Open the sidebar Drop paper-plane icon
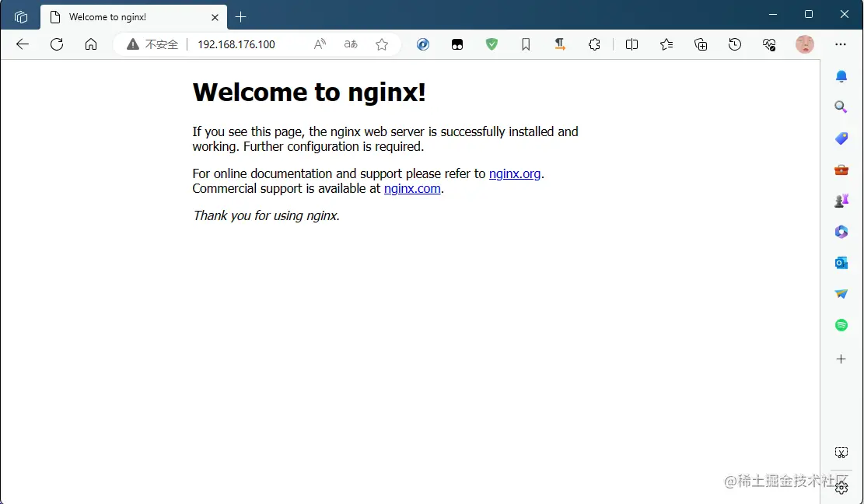The image size is (864, 504). [841, 294]
